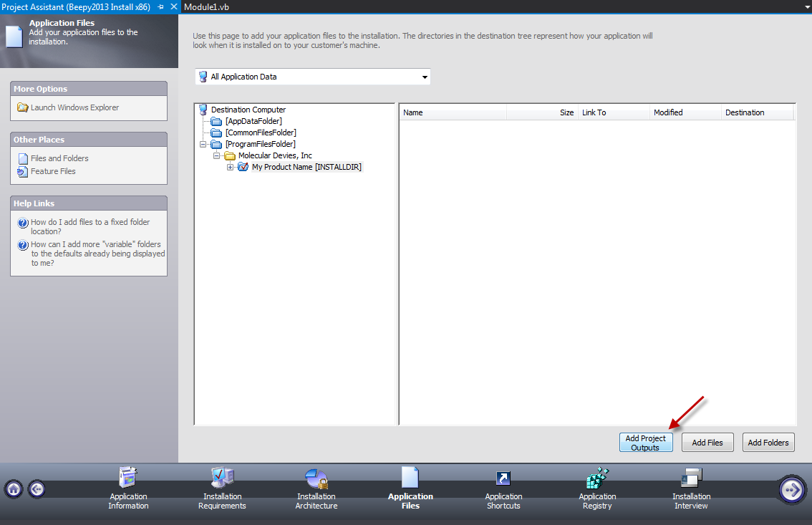This screenshot has height=525, width=812.
Task: Expand the My Product Name [INSTALLDIR] node
Action: (230, 166)
